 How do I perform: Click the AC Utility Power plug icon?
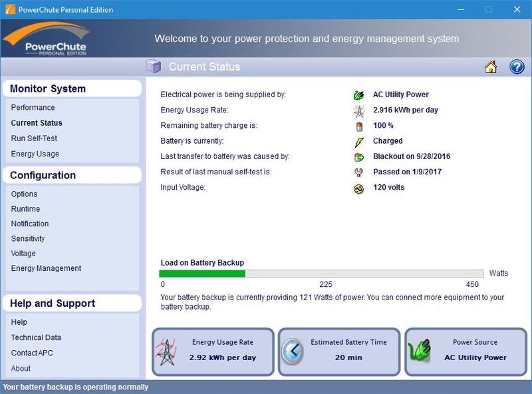point(359,95)
